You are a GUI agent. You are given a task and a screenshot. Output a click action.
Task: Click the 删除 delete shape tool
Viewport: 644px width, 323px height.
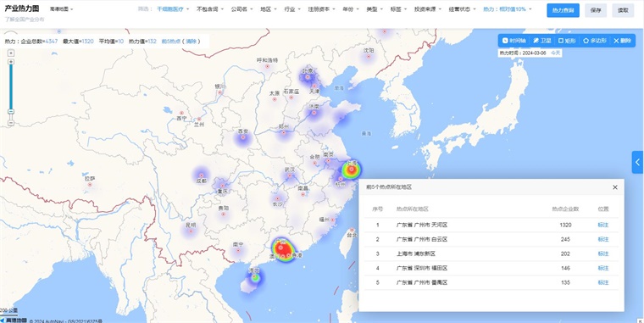coord(622,41)
